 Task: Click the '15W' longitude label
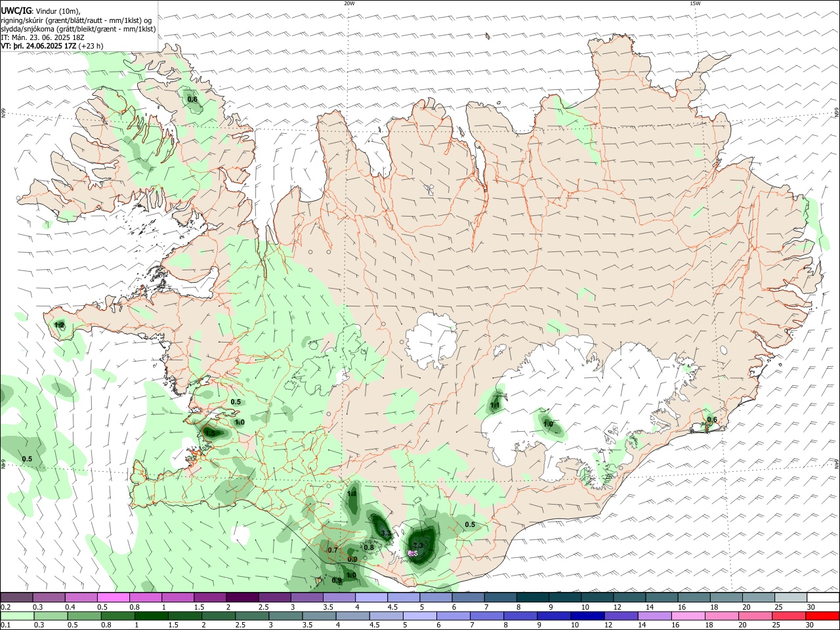[695, 3]
